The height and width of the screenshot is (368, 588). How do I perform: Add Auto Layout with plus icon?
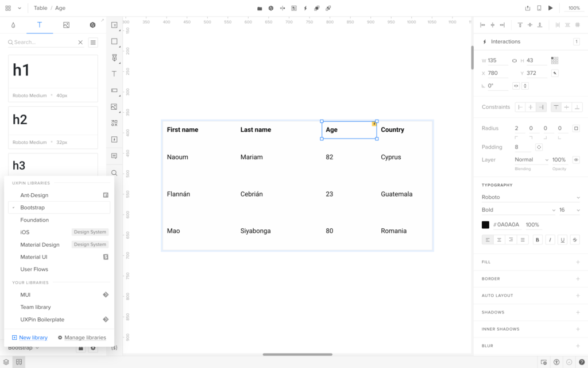tap(578, 296)
